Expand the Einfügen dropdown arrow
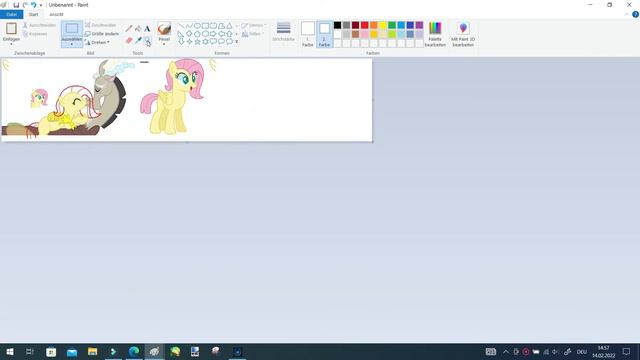This screenshot has width=640, height=360. tap(11, 44)
